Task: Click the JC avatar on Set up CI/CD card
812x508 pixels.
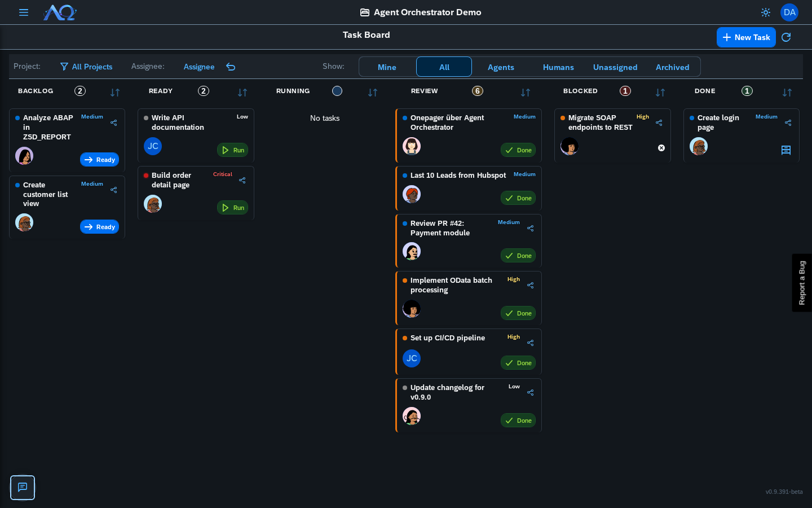Action: tap(412, 358)
